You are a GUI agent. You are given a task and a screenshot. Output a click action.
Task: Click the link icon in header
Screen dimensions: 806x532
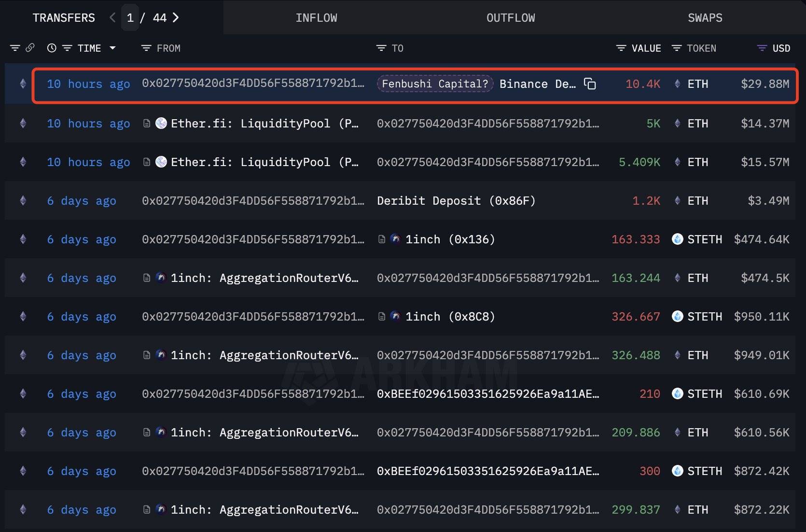click(30, 48)
